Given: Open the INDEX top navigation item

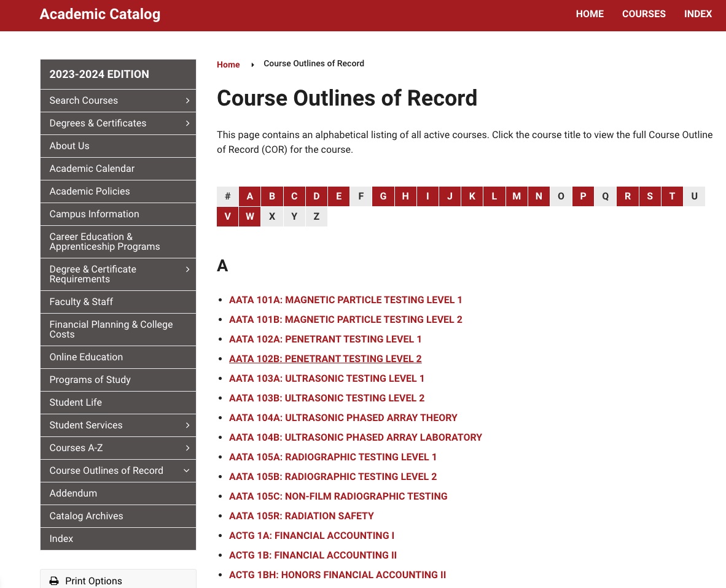Looking at the screenshot, I should [698, 14].
